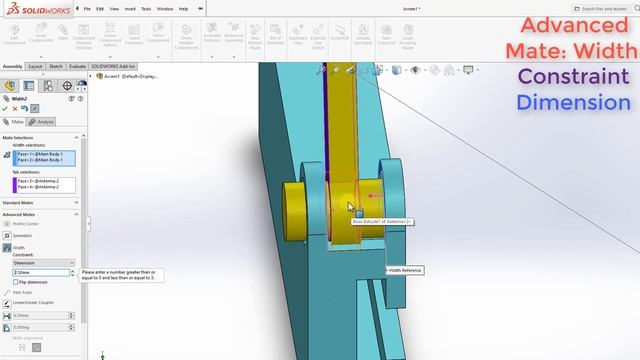Screen dimensions: 640x360
Task: Click the Search files and models box
Action: [x=604, y=9]
